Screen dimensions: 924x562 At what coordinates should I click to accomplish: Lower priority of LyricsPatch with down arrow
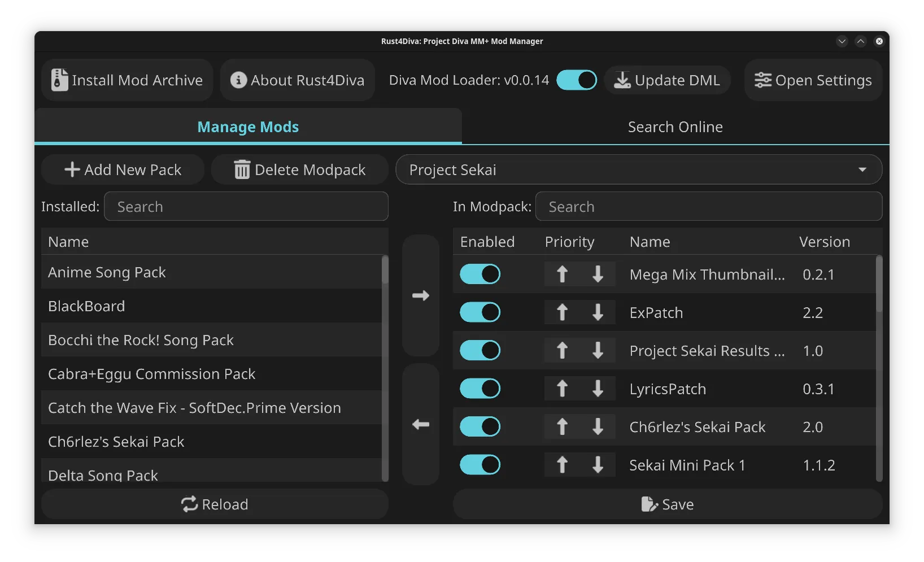click(x=598, y=389)
